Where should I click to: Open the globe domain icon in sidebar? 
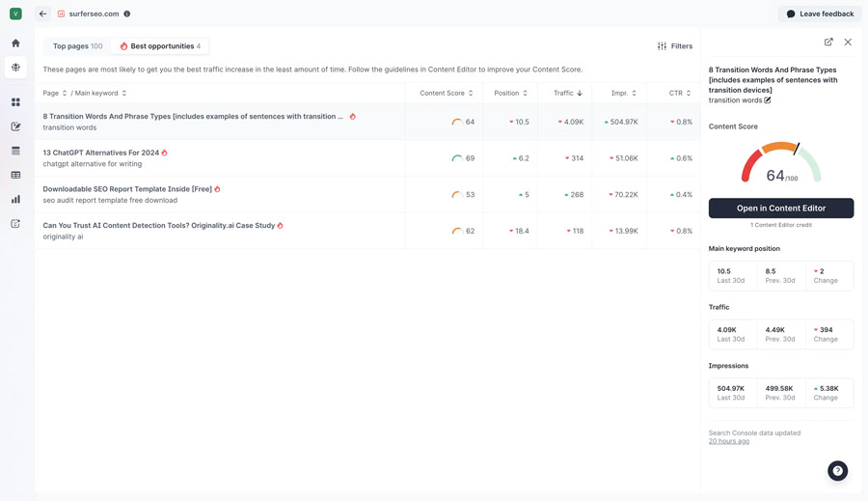(x=15, y=67)
